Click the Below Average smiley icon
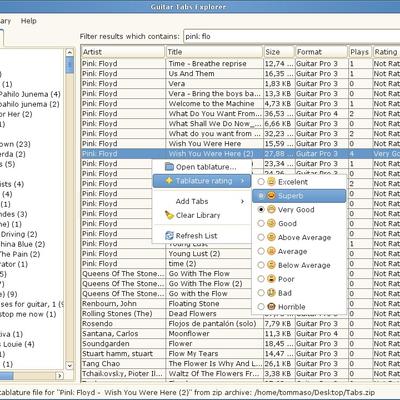The width and height of the screenshot is (400, 400). tap(272, 265)
